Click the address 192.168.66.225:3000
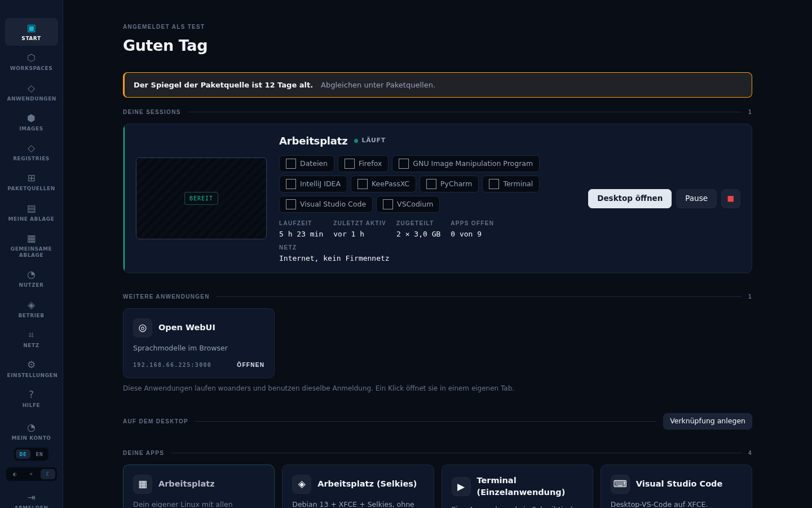 click(172, 365)
